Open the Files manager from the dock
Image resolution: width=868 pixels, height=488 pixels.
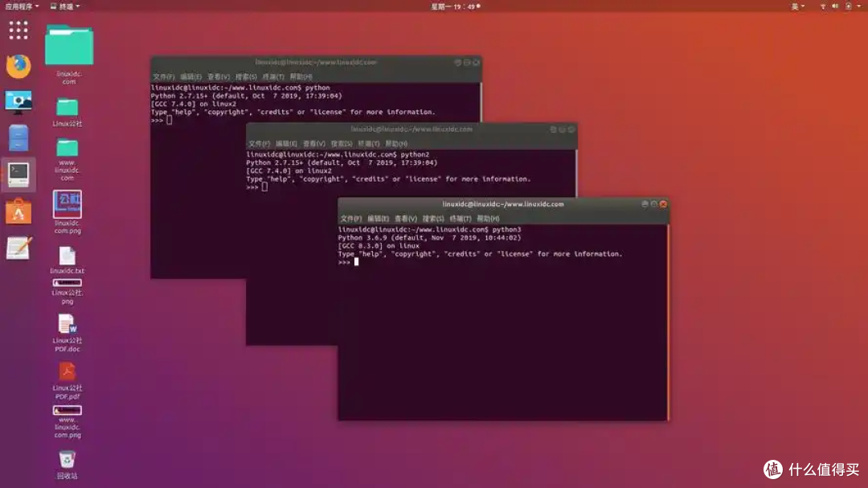point(18,138)
